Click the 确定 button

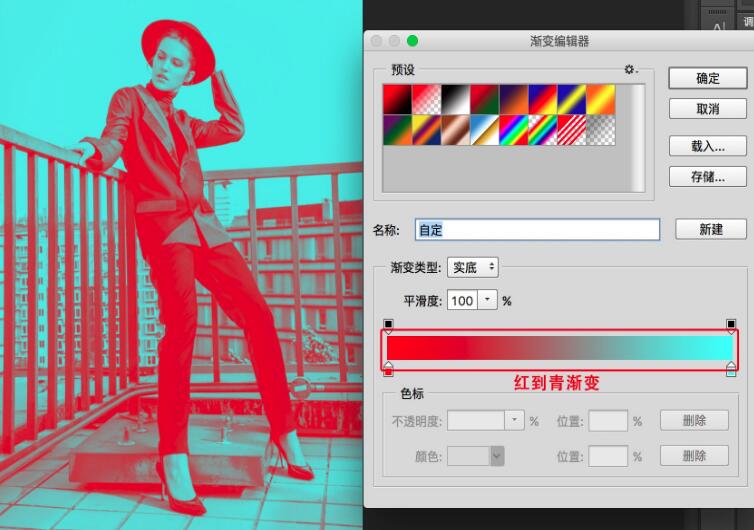(x=708, y=78)
